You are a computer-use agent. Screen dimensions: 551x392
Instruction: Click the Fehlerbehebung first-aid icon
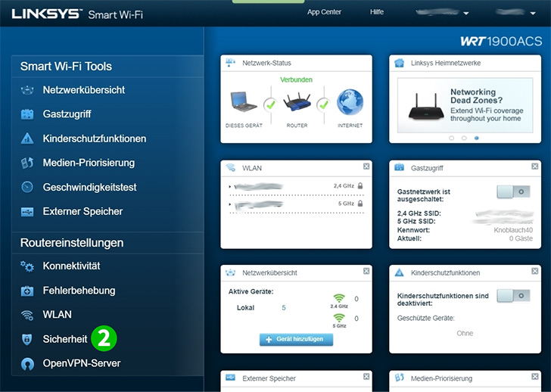click(x=27, y=291)
